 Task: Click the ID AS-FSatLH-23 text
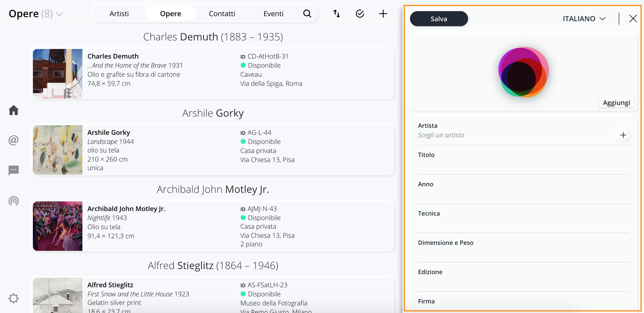point(264,285)
